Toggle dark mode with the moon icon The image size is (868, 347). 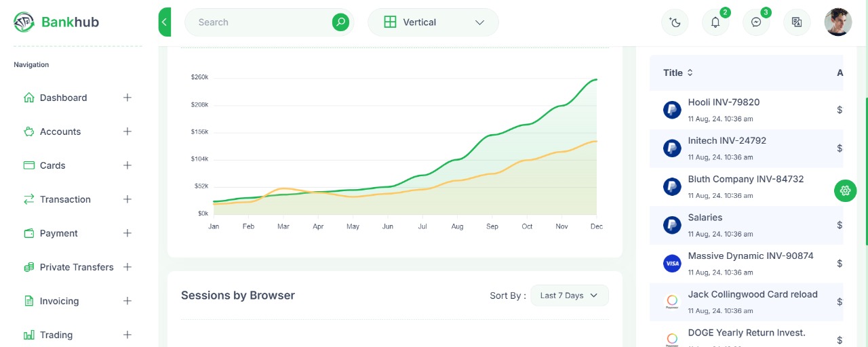(x=675, y=22)
